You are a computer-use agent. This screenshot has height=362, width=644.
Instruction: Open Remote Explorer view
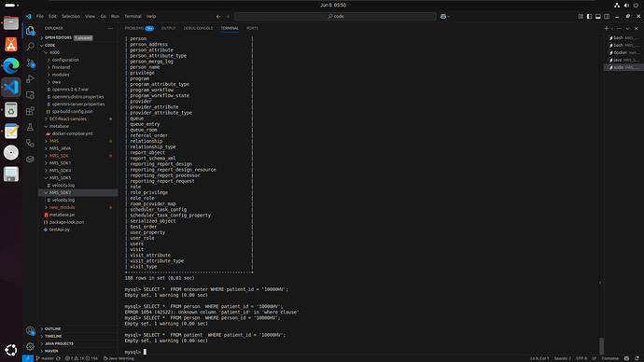[x=30, y=95]
